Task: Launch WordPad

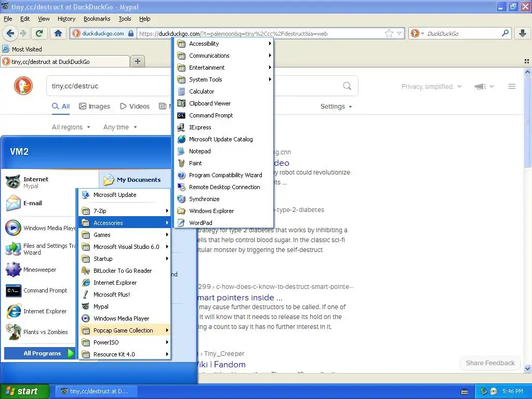Action: tap(224, 222)
